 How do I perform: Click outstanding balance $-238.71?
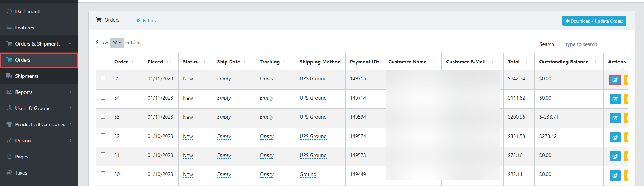pyautogui.click(x=548, y=117)
